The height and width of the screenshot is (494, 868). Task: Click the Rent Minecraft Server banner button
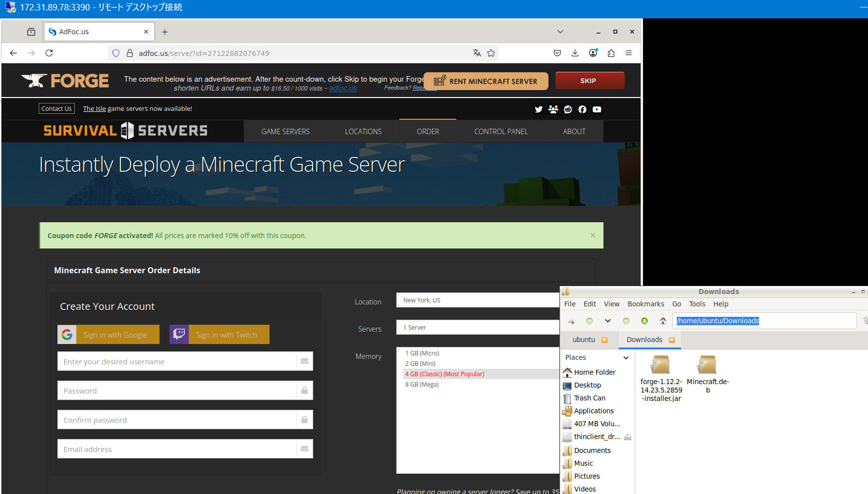[486, 81]
